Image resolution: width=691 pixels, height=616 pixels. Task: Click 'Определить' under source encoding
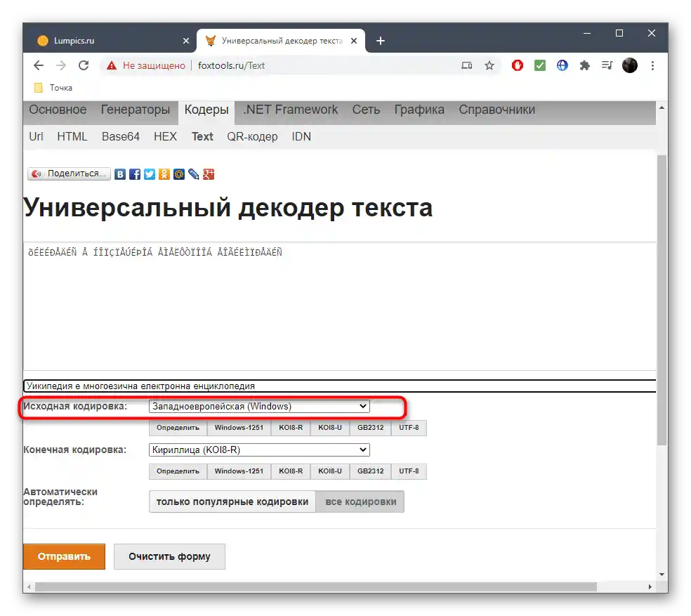[178, 428]
